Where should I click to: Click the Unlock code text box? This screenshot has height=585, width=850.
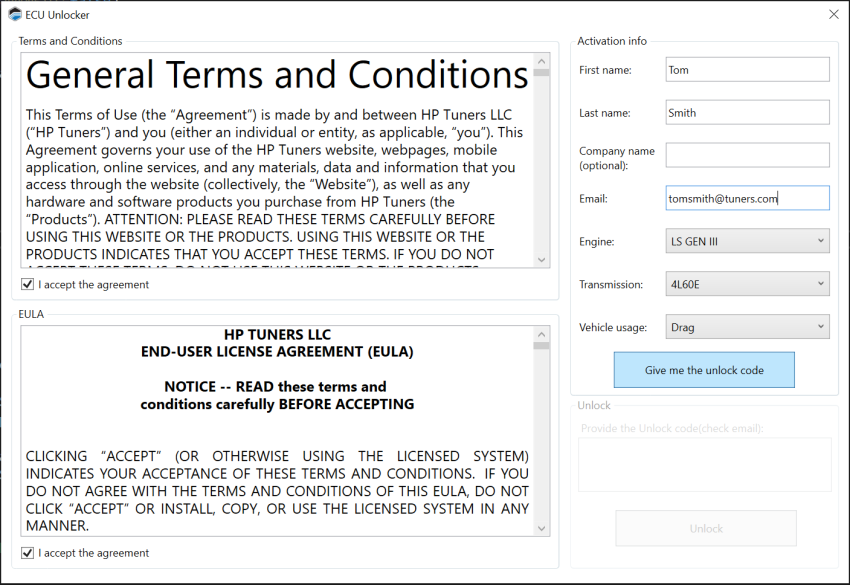704,464
